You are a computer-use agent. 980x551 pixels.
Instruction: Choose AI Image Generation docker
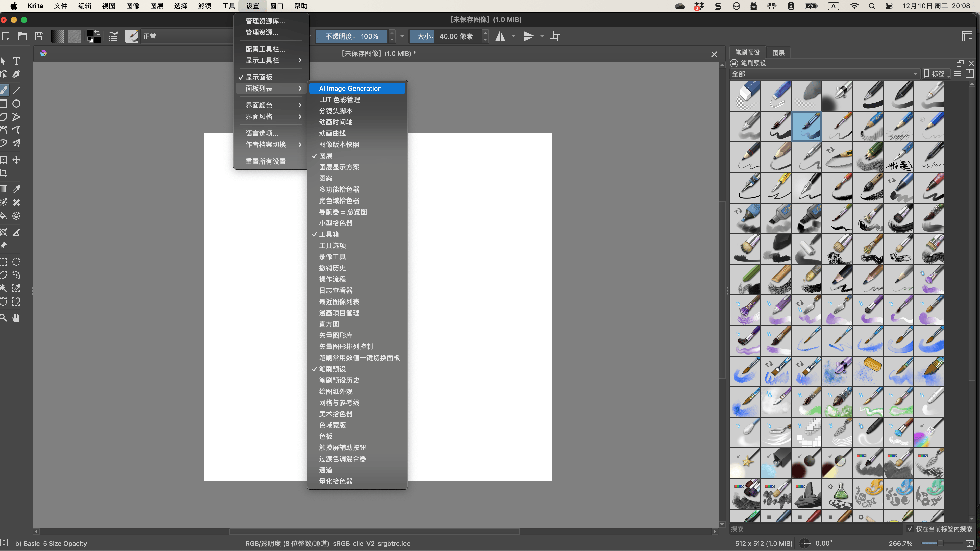point(350,89)
